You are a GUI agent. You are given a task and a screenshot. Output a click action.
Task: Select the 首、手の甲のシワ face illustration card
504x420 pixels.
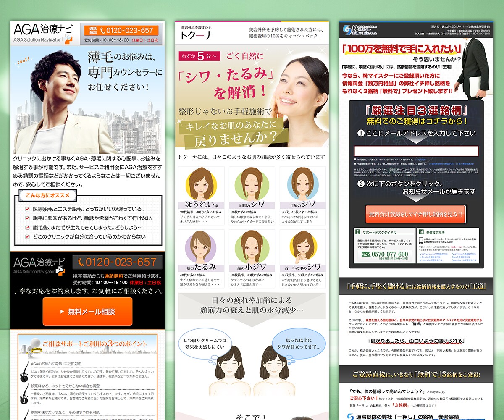pyautogui.click(x=303, y=258)
